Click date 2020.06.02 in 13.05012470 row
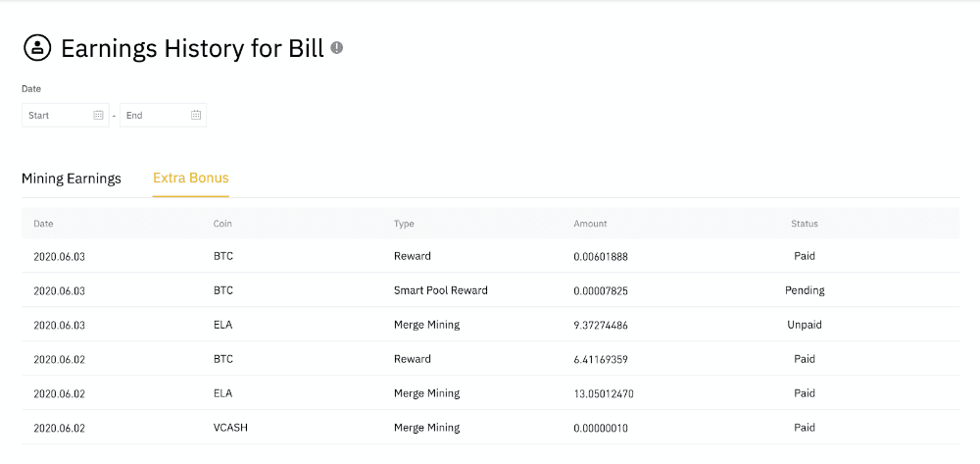 pos(60,394)
